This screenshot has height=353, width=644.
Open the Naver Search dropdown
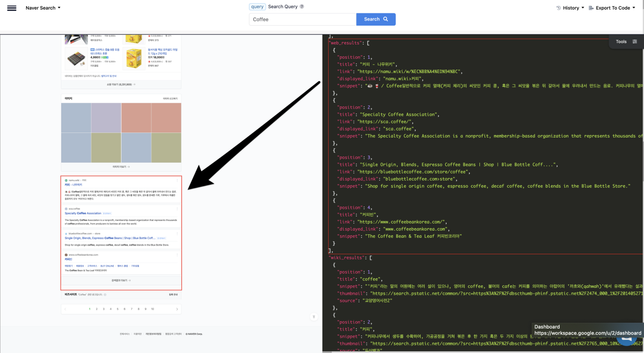pos(43,8)
